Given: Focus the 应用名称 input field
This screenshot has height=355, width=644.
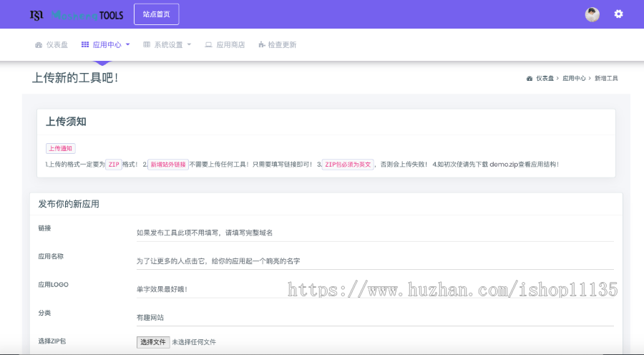Looking at the screenshot, I should (x=375, y=261).
